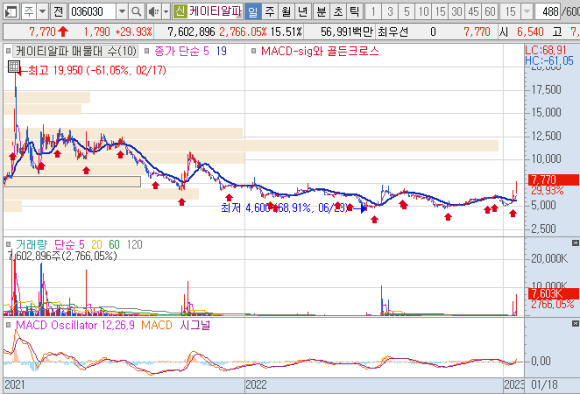Click the 최고 19,950 high price label
The height and width of the screenshot is (394, 580).
click(97, 70)
